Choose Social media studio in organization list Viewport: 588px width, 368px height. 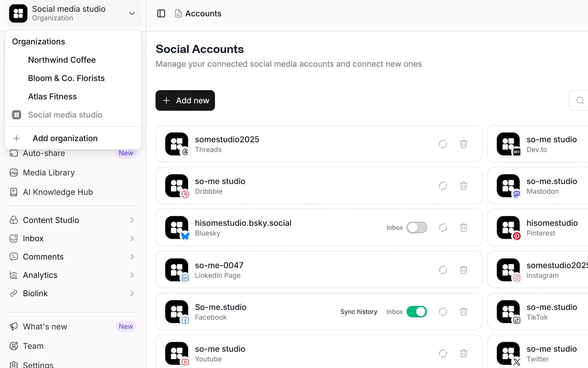coord(73,115)
